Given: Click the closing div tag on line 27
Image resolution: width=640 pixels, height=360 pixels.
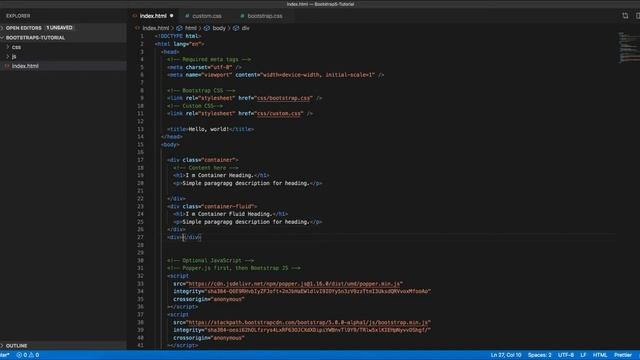Looking at the screenshot, I should (192, 237).
